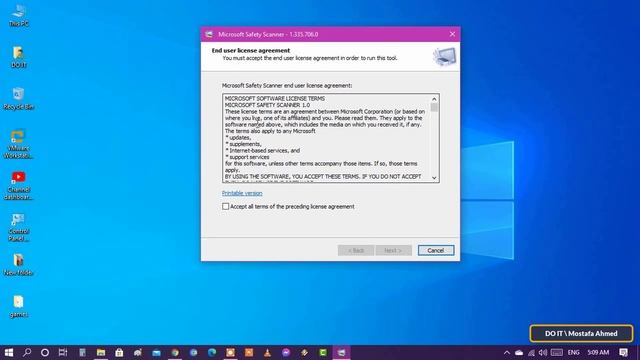
Task: Open taskbar Search magnifier
Action: point(27,353)
